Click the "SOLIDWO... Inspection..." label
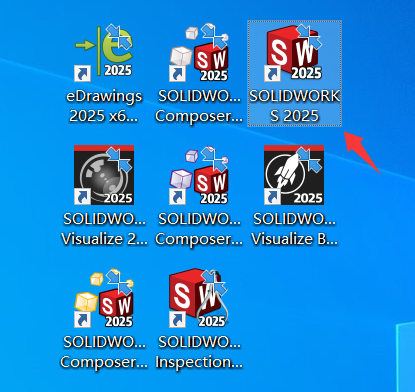The image size is (415, 392). click(x=199, y=352)
